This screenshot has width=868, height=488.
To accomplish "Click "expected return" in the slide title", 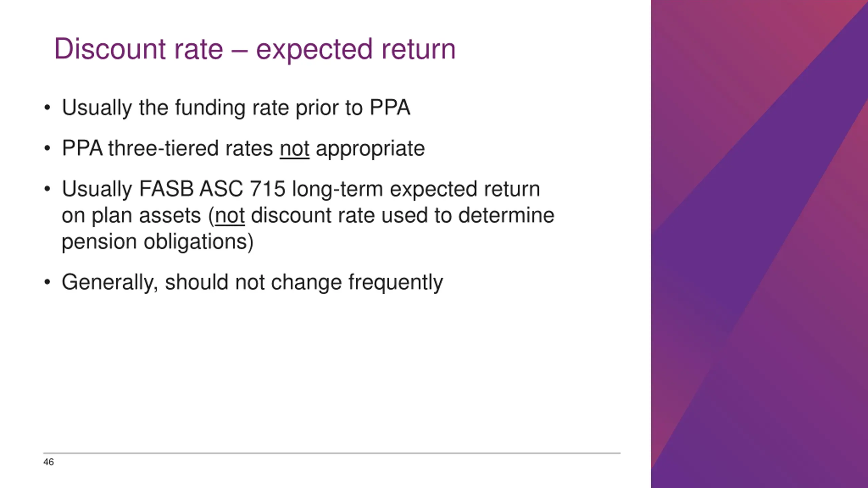I will [355, 49].
